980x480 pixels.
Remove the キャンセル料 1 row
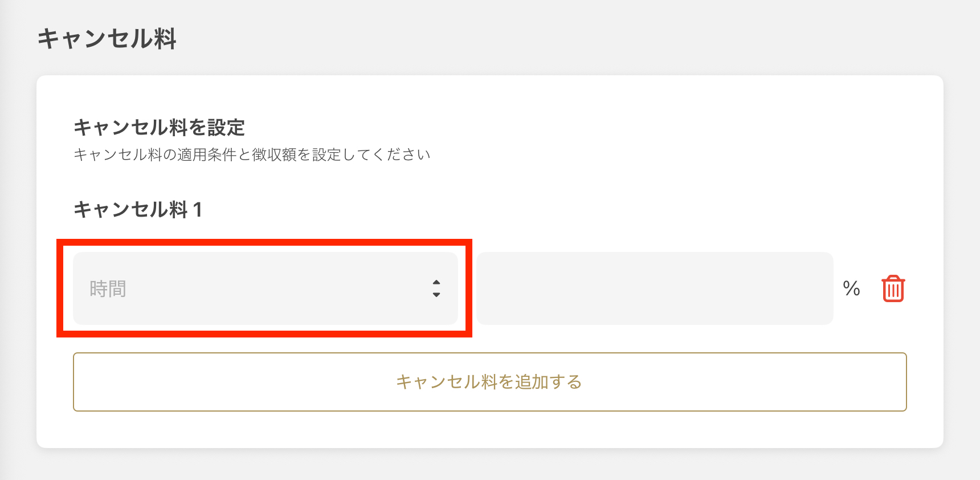pyautogui.click(x=893, y=288)
